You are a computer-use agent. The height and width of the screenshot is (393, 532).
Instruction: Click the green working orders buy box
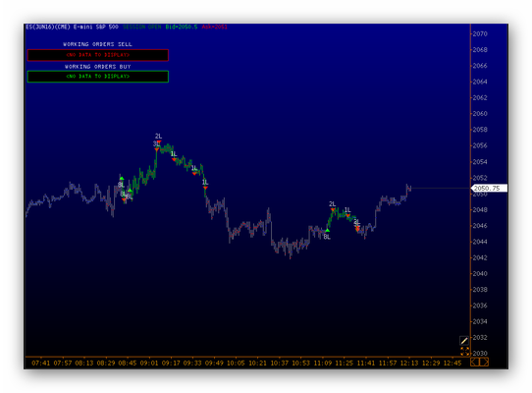(x=98, y=77)
